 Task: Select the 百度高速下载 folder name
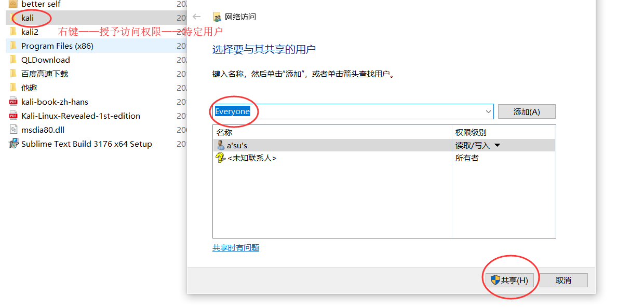tap(45, 74)
